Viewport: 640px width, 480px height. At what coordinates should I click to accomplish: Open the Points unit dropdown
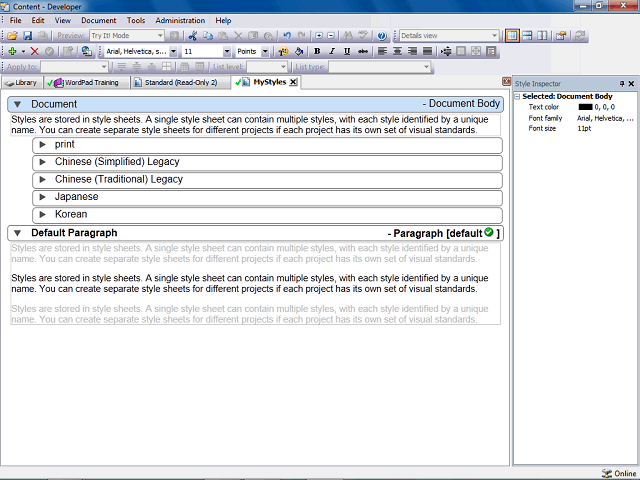(x=265, y=51)
